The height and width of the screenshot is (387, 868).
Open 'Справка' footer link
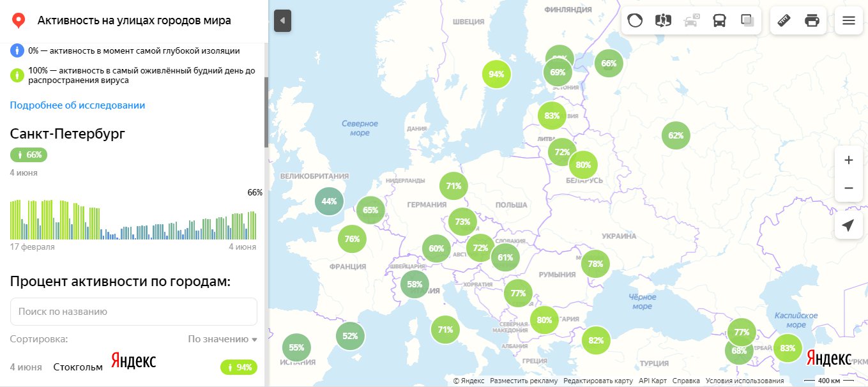coord(686,381)
